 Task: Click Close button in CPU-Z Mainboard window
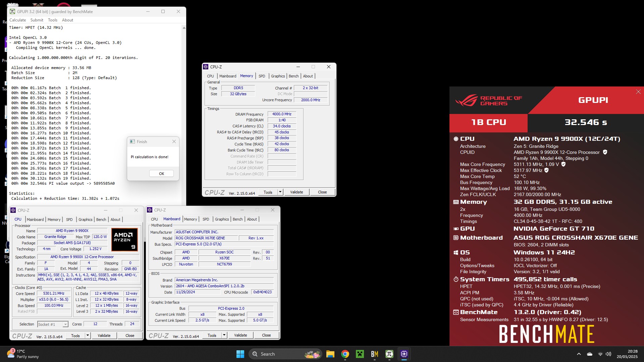[266, 335]
